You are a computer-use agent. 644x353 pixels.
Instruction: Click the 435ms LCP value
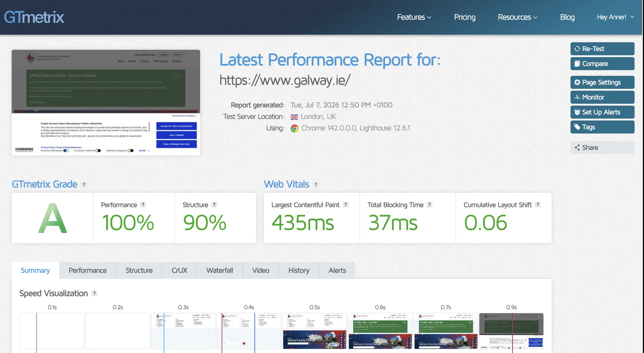coord(303,223)
